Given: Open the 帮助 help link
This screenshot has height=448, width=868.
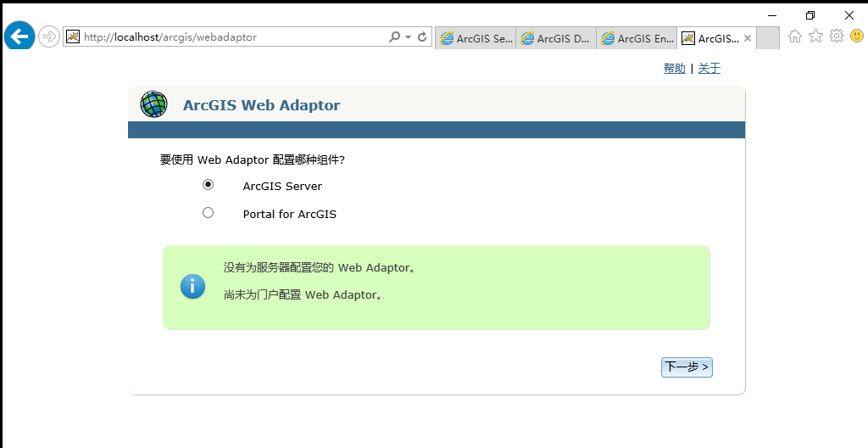Looking at the screenshot, I should click(x=674, y=68).
